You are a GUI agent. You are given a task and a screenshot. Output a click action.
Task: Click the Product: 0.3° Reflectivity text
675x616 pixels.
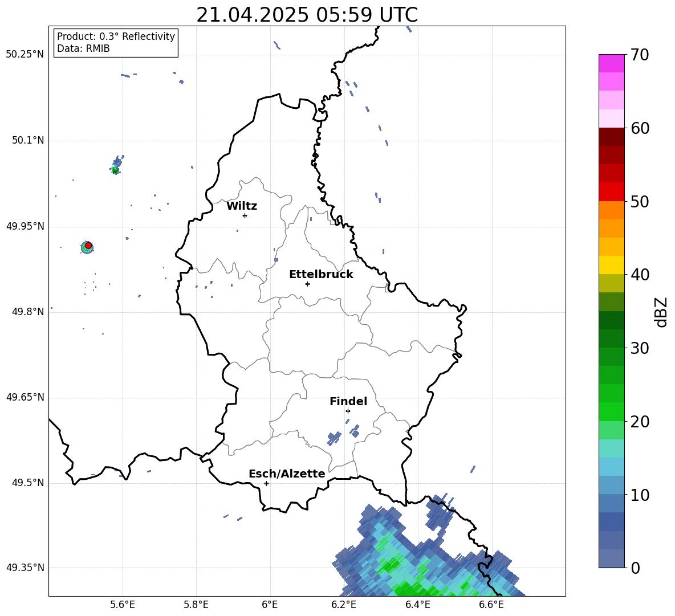click(116, 36)
